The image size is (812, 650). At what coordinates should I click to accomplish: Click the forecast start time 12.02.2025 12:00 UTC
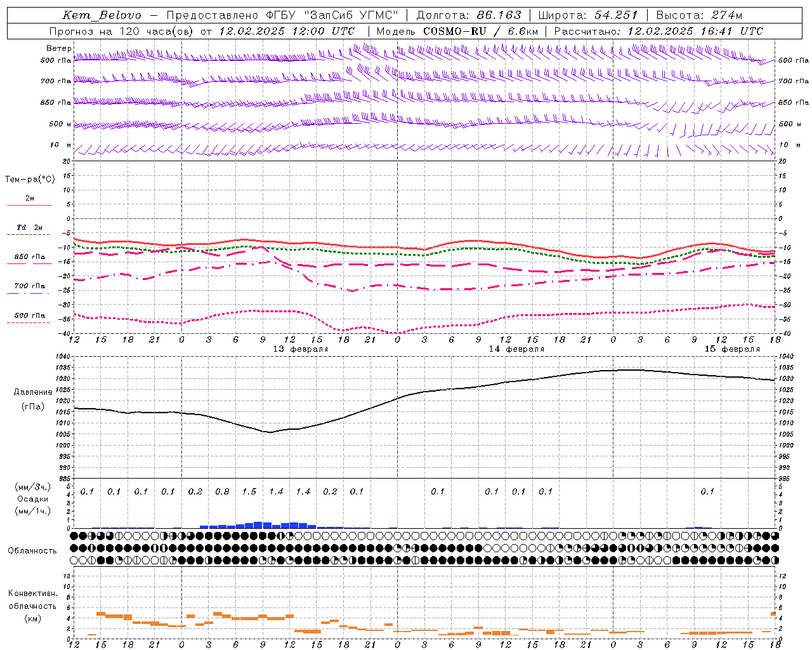pos(287,31)
